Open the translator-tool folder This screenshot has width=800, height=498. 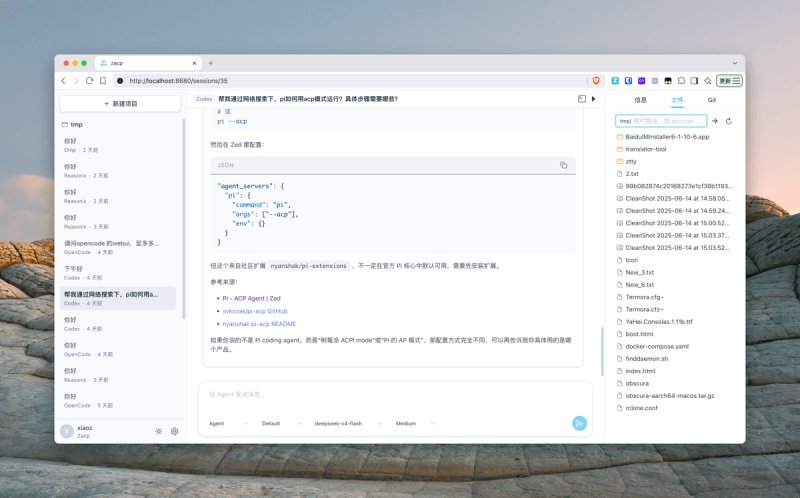coord(646,149)
